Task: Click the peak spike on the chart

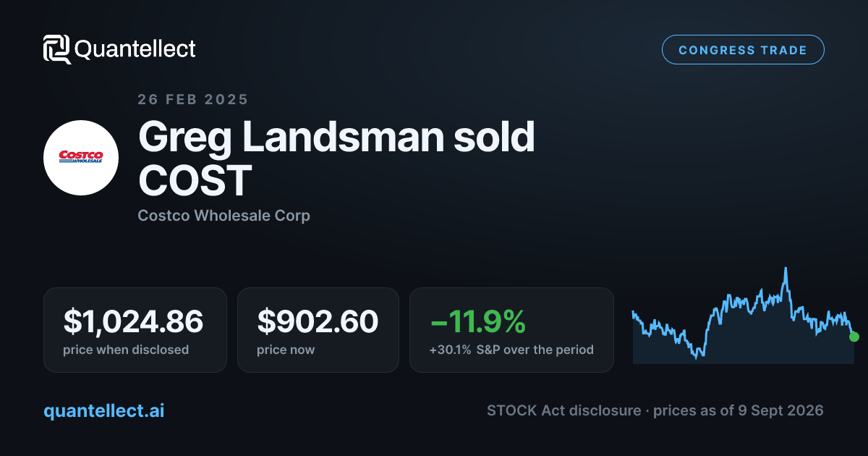Action: coord(785,270)
